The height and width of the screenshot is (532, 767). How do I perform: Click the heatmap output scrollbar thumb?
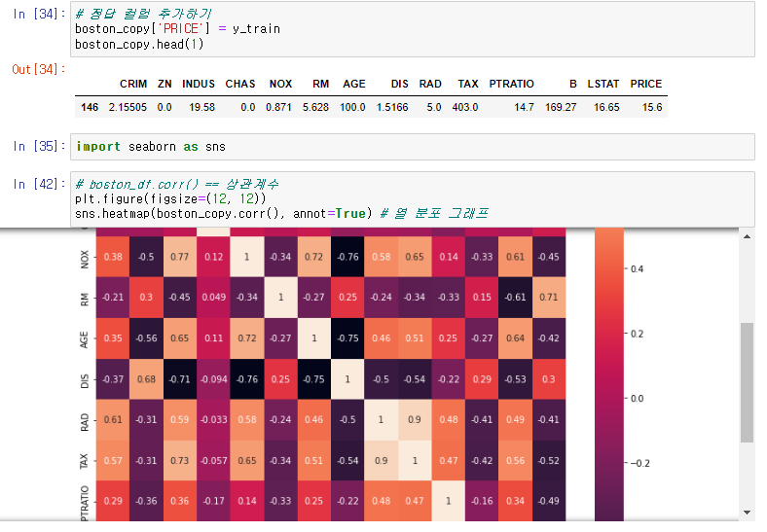point(747,382)
